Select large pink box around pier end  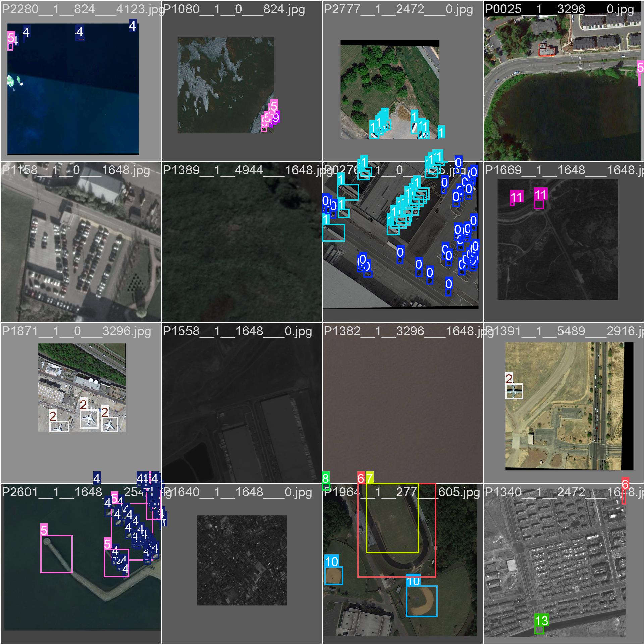pos(56,554)
